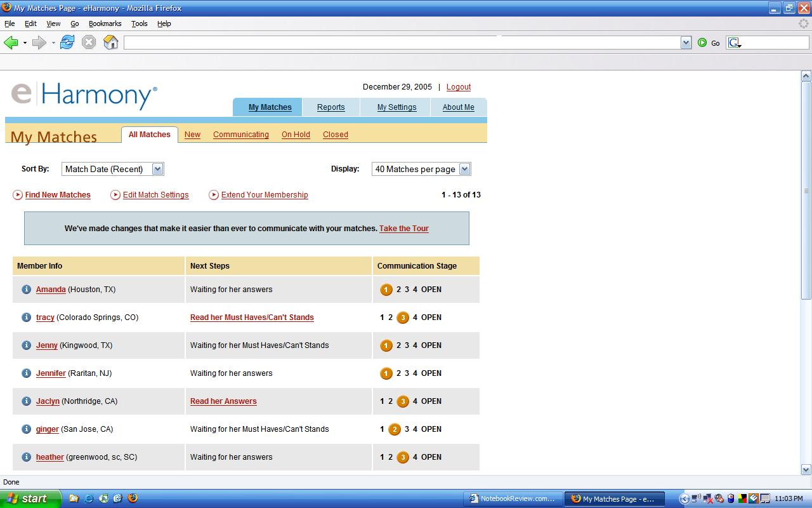Click inside the URL address bar
This screenshot has width=812, height=508.
point(402,43)
